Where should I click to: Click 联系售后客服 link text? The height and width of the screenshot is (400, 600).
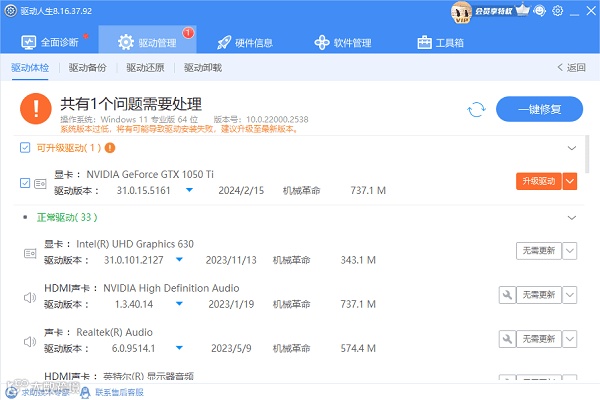(x=119, y=392)
